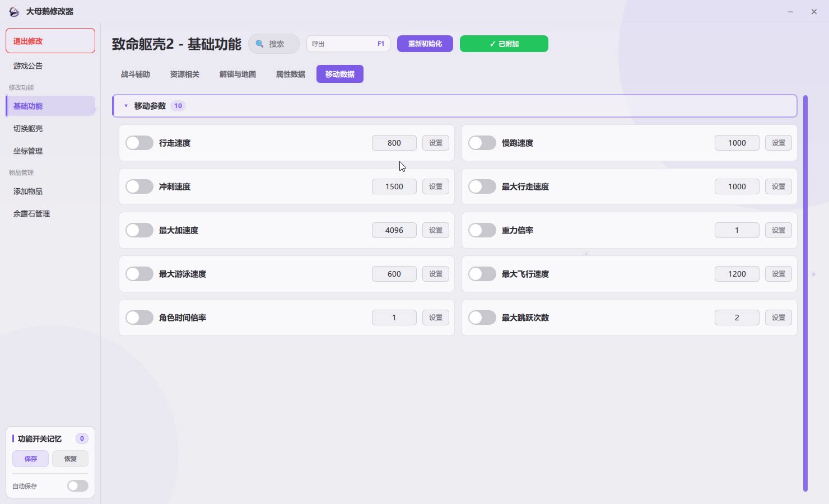The width and height of the screenshot is (829, 504).
Task: Open 游戏公告 in the sidebar
Action: click(50, 66)
